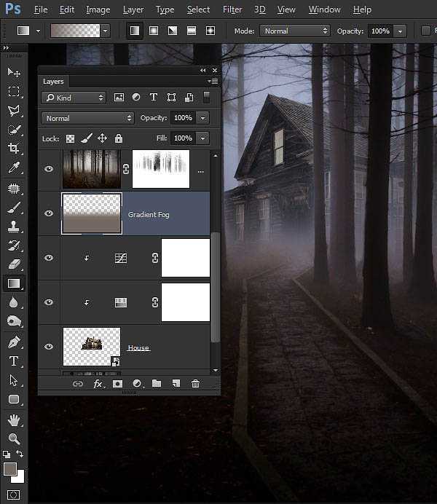Select the Eraser tool
This screenshot has height=504, width=437.
point(14,264)
